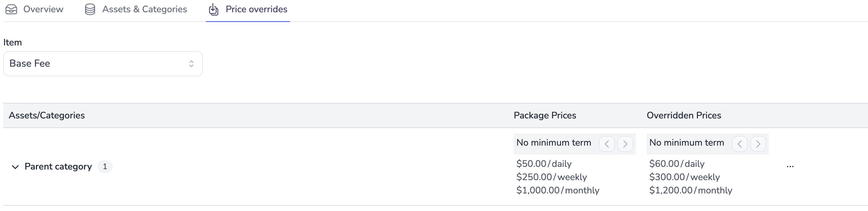Click the Assets & Categories database icon
868x211 pixels.
pos(90,9)
